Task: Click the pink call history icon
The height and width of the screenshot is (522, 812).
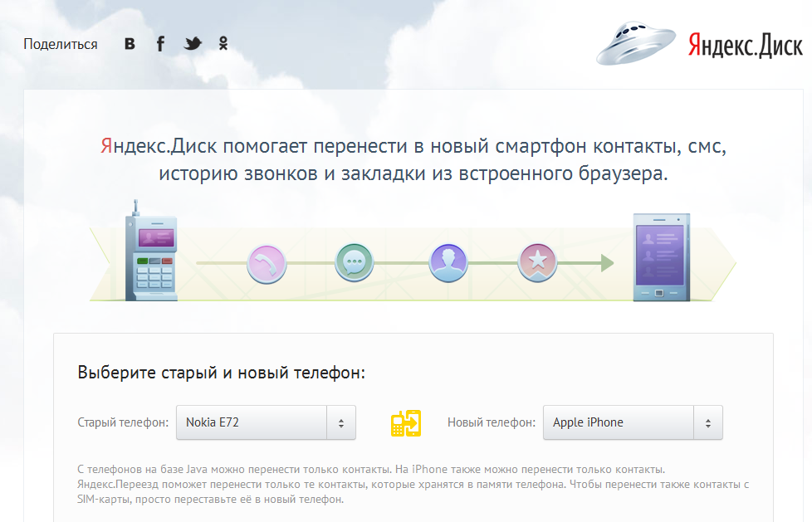Action: coord(267,264)
